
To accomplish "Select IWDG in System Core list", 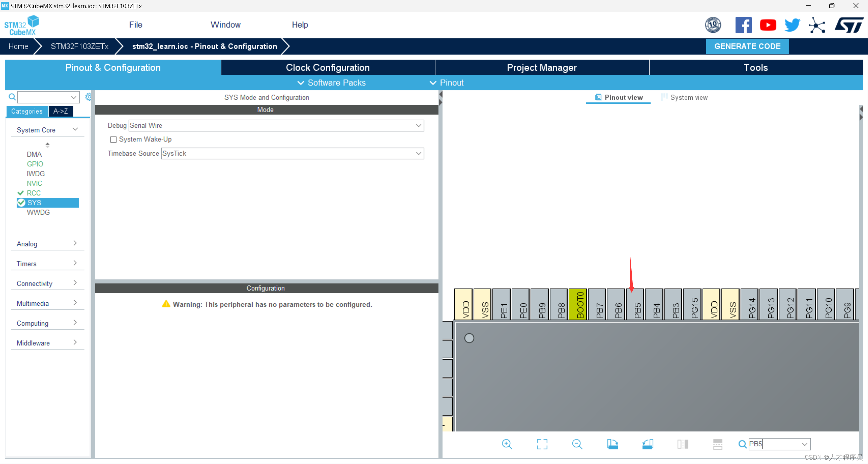I will pos(36,174).
